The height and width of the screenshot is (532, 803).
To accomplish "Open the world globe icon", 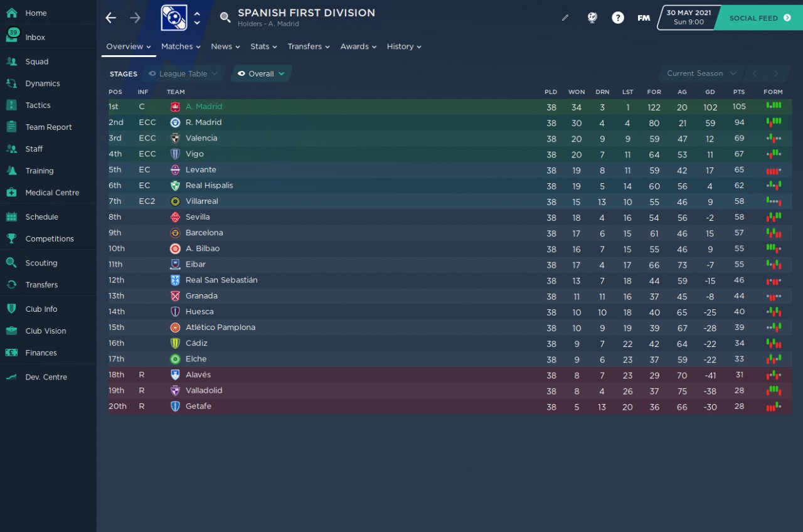I will coord(592,18).
